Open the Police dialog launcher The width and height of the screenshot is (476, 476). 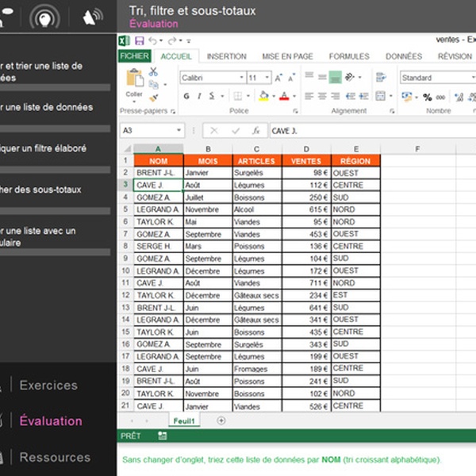(295, 111)
